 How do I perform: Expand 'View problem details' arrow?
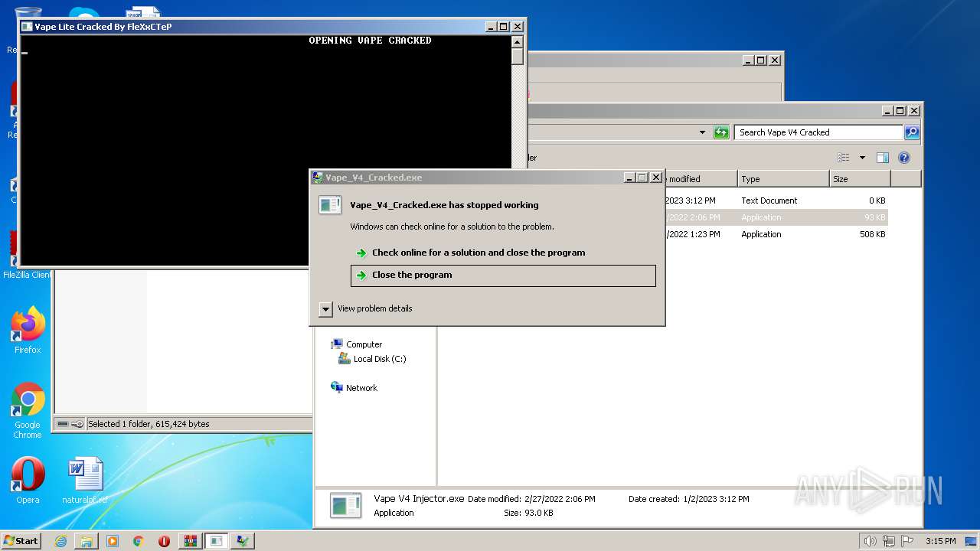325,308
